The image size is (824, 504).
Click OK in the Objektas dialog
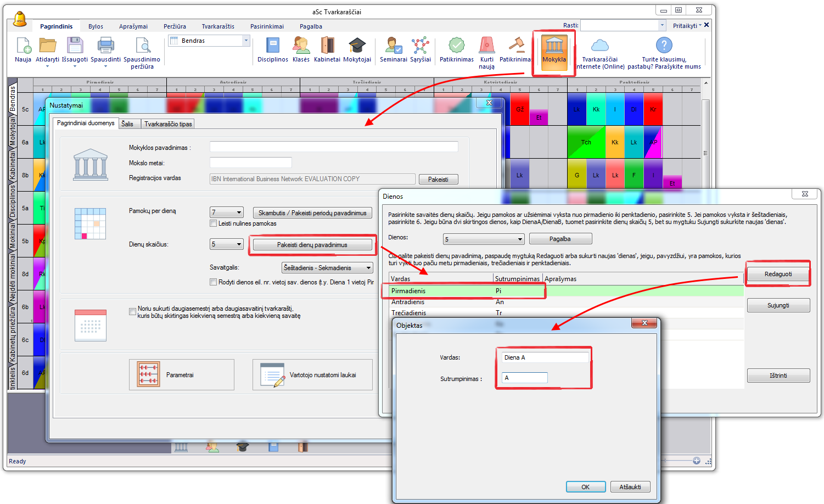(585, 487)
